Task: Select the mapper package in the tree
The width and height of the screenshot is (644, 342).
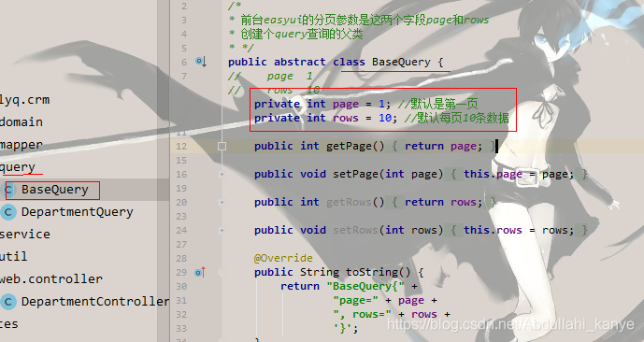Action: [21, 145]
